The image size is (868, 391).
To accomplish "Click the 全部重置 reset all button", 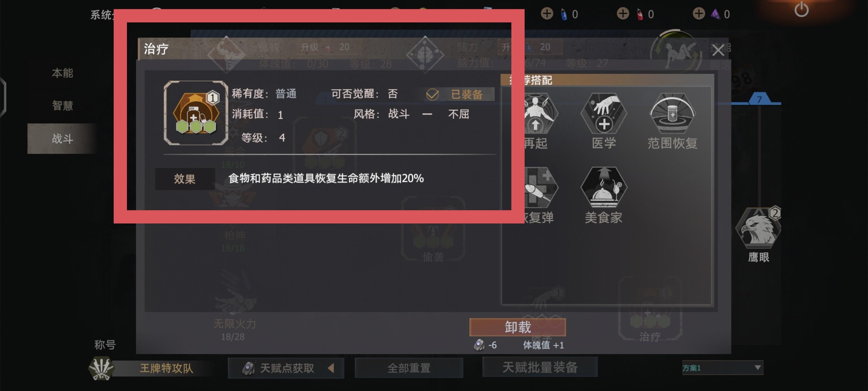I will tap(409, 368).
